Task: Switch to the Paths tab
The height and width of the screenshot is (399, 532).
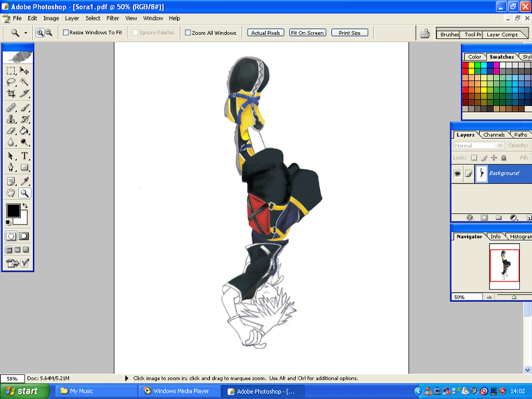Action: [520, 135]
